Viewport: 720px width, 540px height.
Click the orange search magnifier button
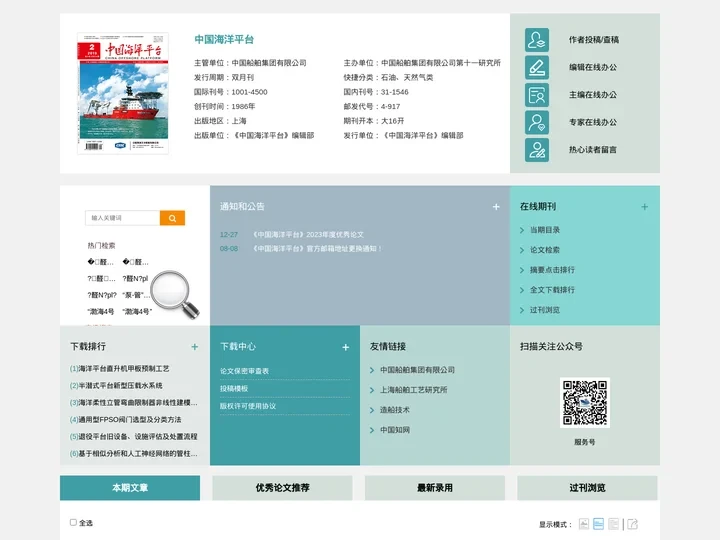(172, 218)
